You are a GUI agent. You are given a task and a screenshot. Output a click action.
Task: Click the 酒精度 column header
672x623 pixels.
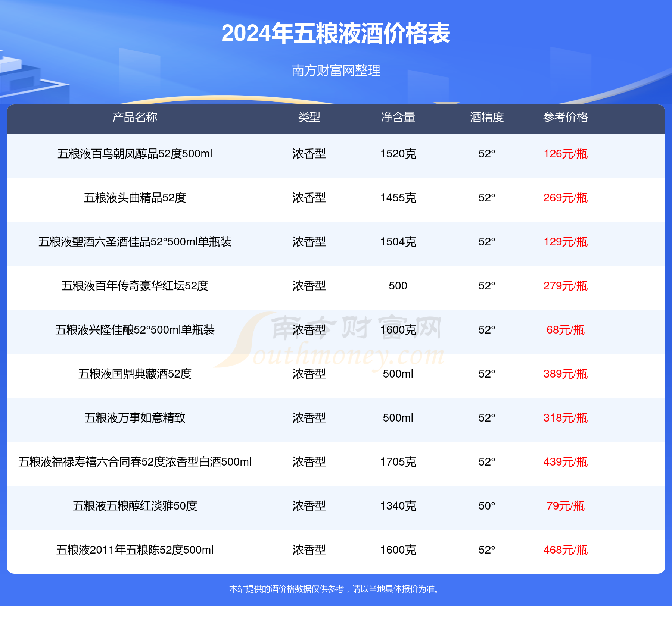point(487,117)
